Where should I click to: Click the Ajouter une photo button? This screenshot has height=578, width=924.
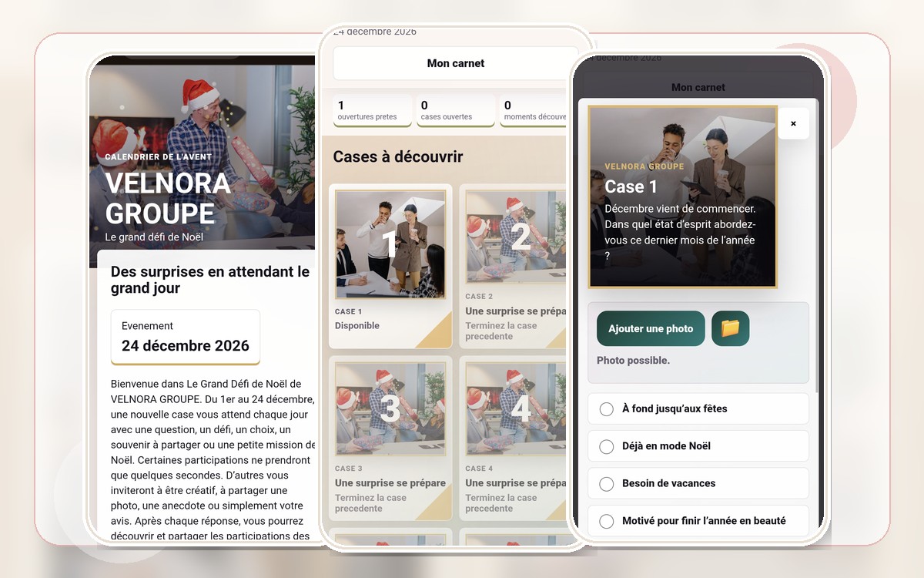click(x=651, y=328)
